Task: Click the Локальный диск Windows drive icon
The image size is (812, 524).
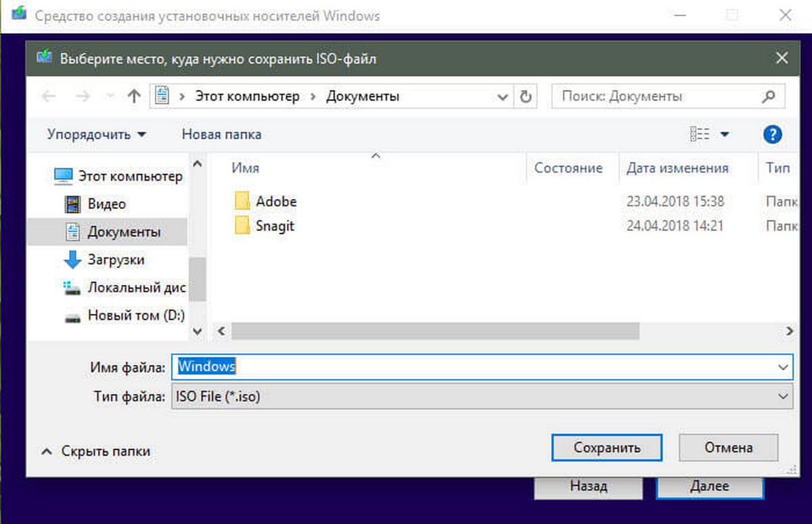Action: pos(72,288)
